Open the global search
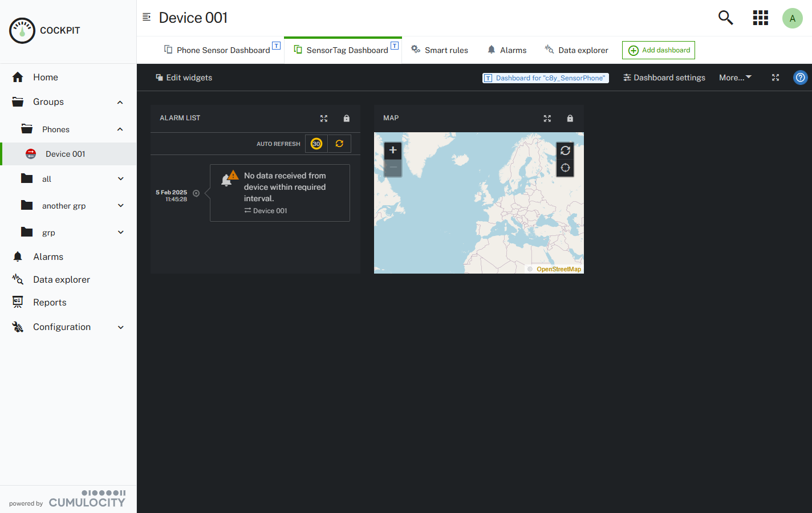812x513 pixels. [x=725, y=18]
